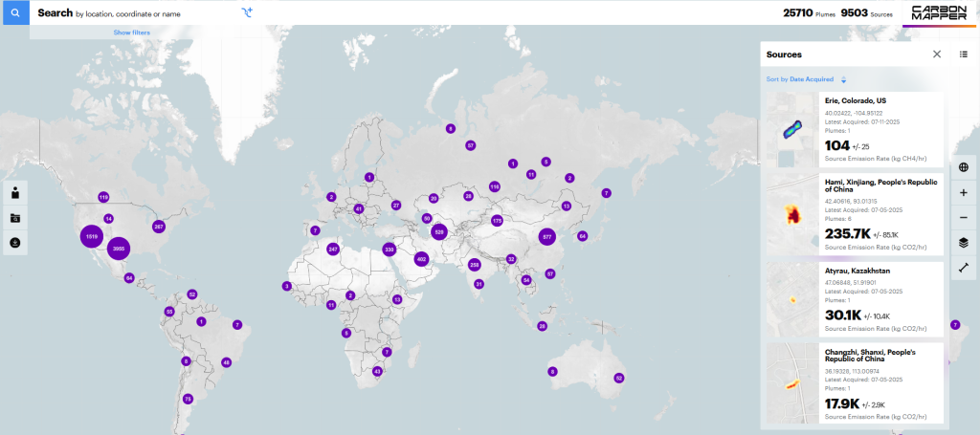The height and width of the screenshot is (435, 980).
Task: Select the measure distance tool
Action: point(963,268)
